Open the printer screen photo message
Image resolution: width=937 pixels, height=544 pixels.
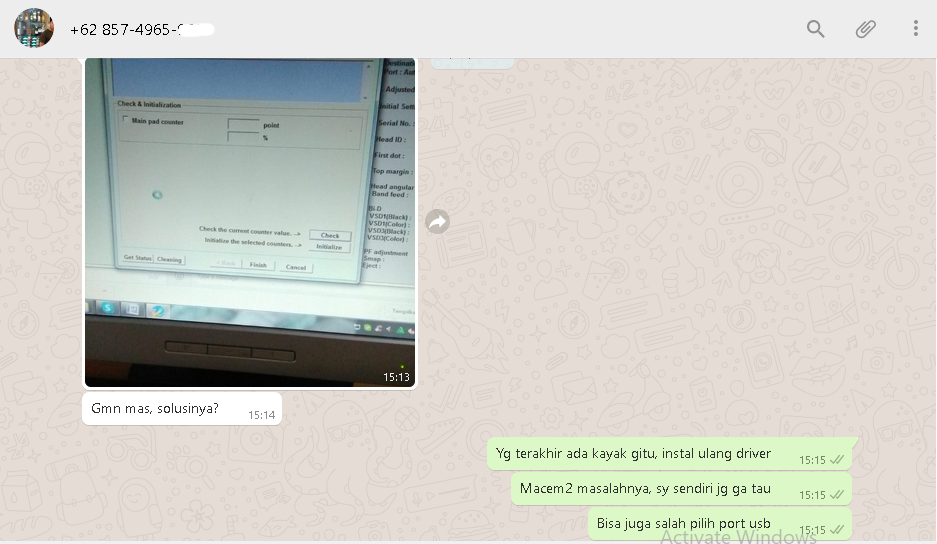250,222
